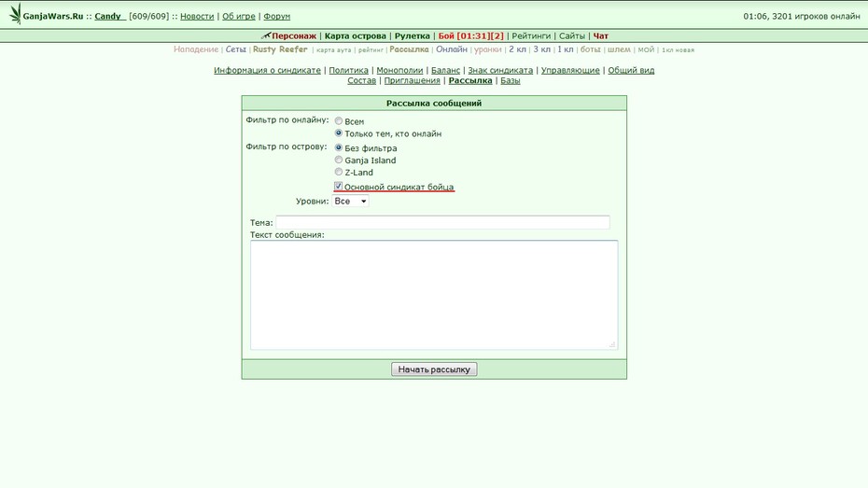Viewport: 868px width, 488px height.
Task: Click the 'Фильтр по острову:' label
Action: point(287,146)
